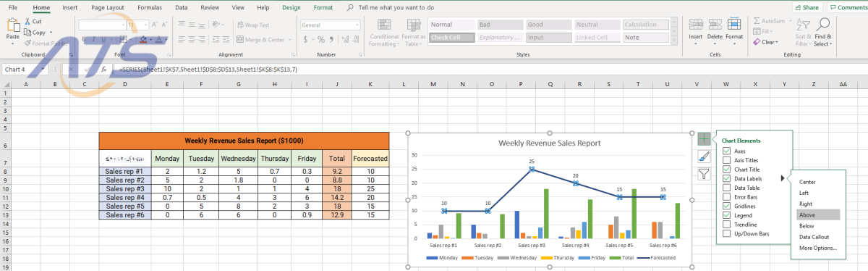868x271 pixels.
Task: Choose Center data label position
Action: pyautogui.click(x=808, y=182)
